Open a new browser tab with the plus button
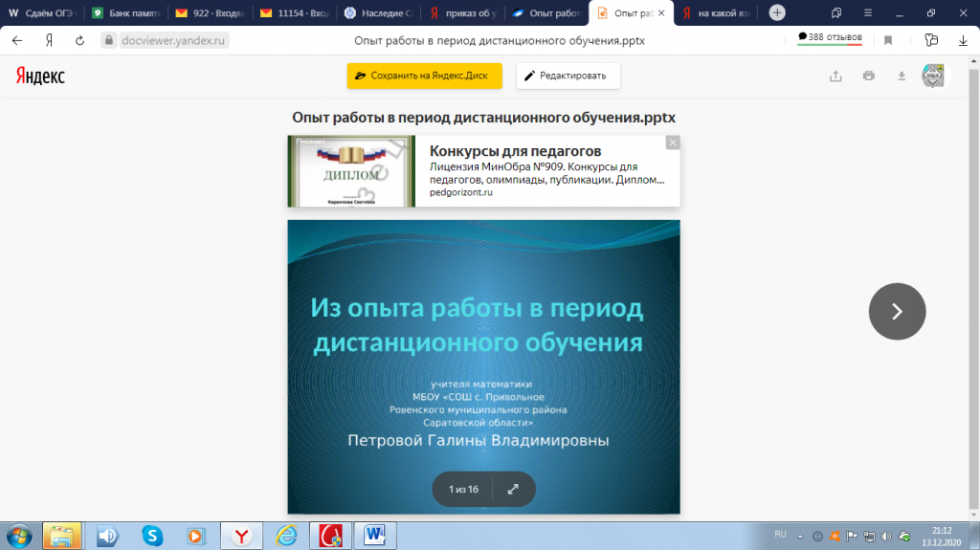Screen dimensions: 980x550 777,12
